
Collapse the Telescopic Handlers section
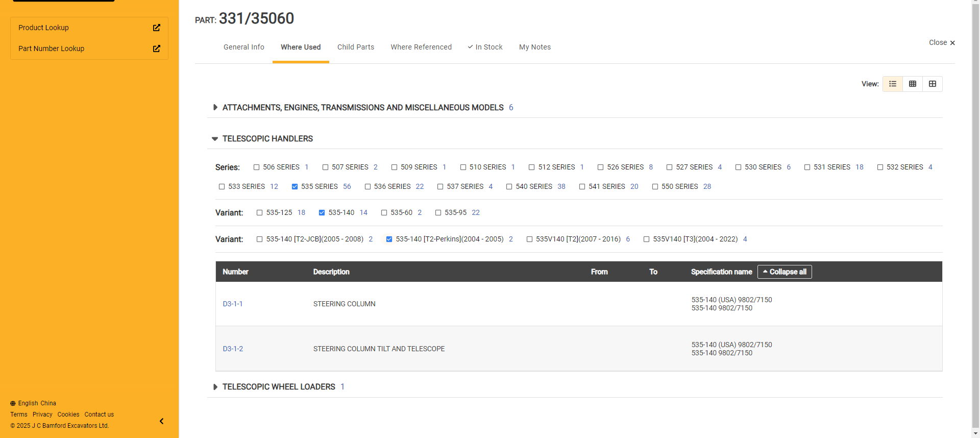215,139
